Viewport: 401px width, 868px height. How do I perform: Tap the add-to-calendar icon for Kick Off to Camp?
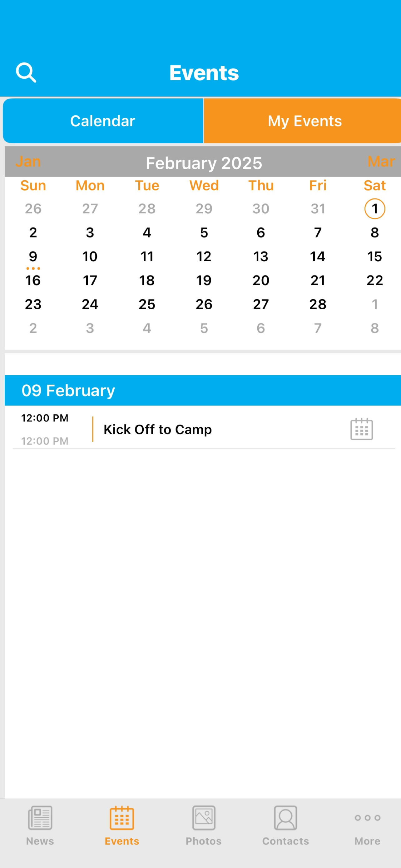361,429
